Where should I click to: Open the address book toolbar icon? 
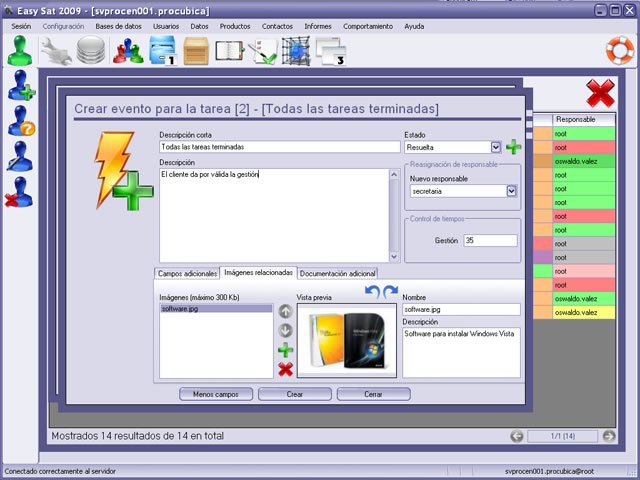[230, 50]
